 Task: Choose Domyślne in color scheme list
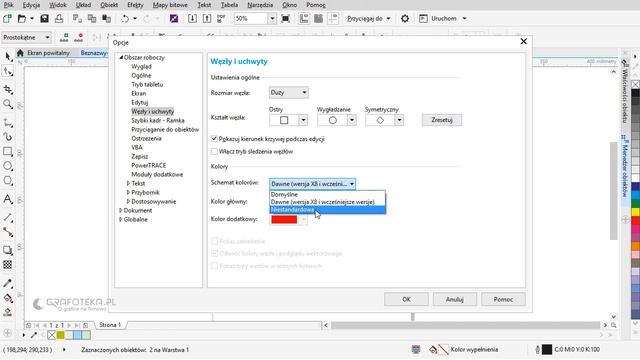pos(327,195)
